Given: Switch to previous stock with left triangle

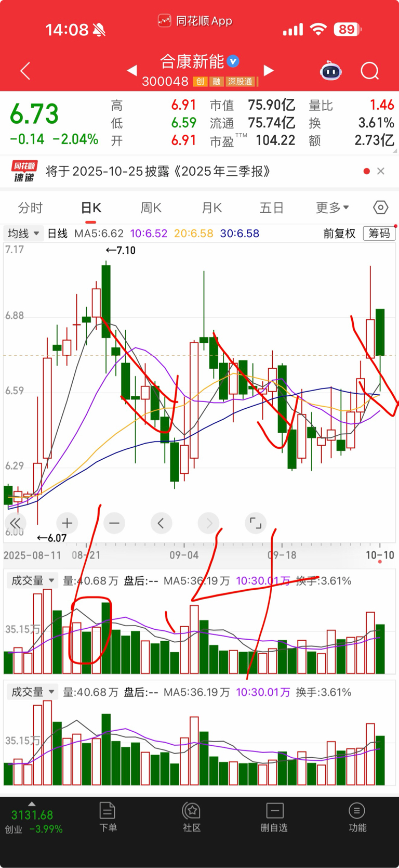Looking at the screenshot, I should point(132,70).
